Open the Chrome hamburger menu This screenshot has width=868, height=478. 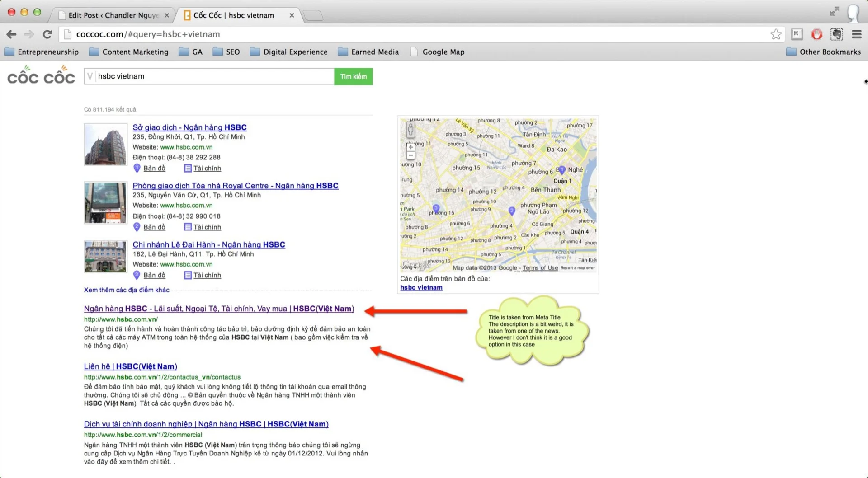[x=856, y=34]
